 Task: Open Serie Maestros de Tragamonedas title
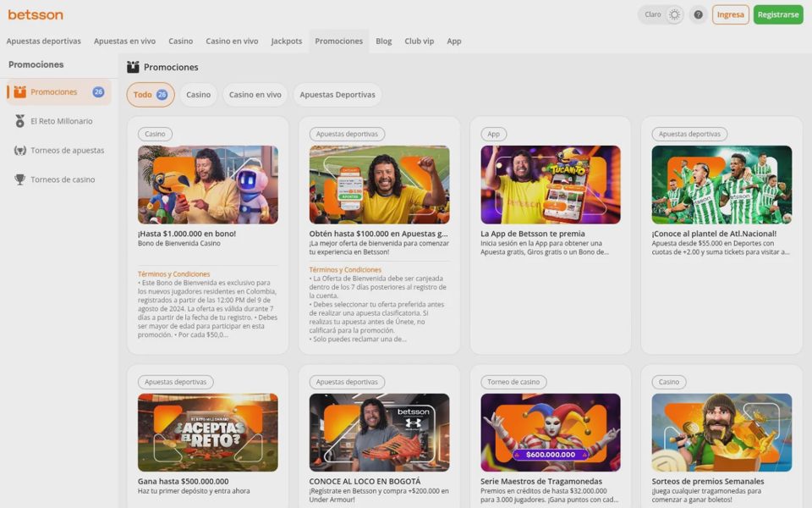coord(541,482)
